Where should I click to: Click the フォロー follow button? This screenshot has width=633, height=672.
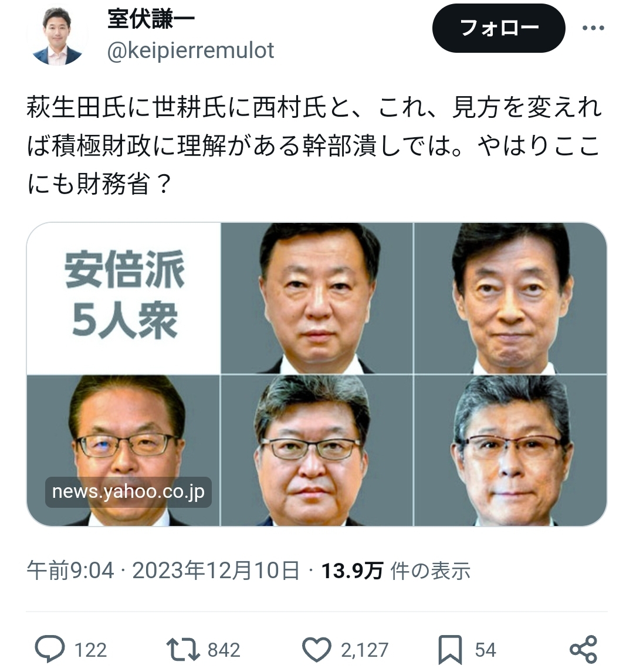point(499,28)
